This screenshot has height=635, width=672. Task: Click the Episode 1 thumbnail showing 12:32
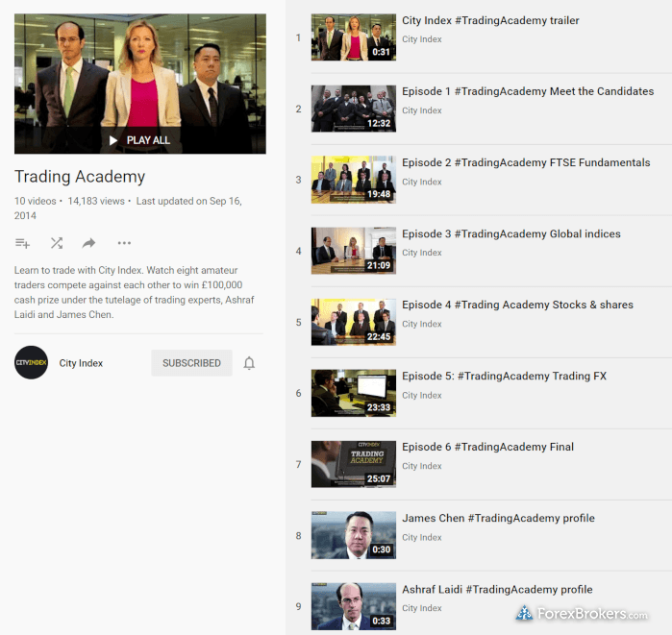coord(354,109)
